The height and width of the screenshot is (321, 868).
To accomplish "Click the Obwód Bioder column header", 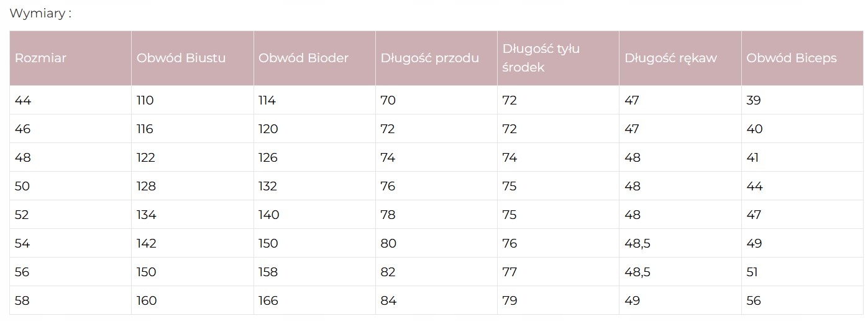I will [303, 58].
